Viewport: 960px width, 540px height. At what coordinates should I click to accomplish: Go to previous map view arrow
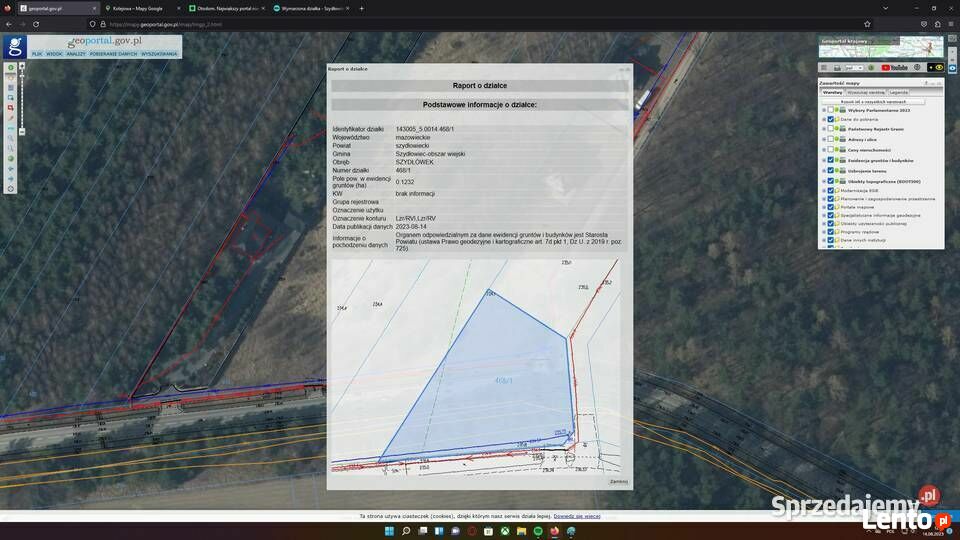tap(10, 169)
